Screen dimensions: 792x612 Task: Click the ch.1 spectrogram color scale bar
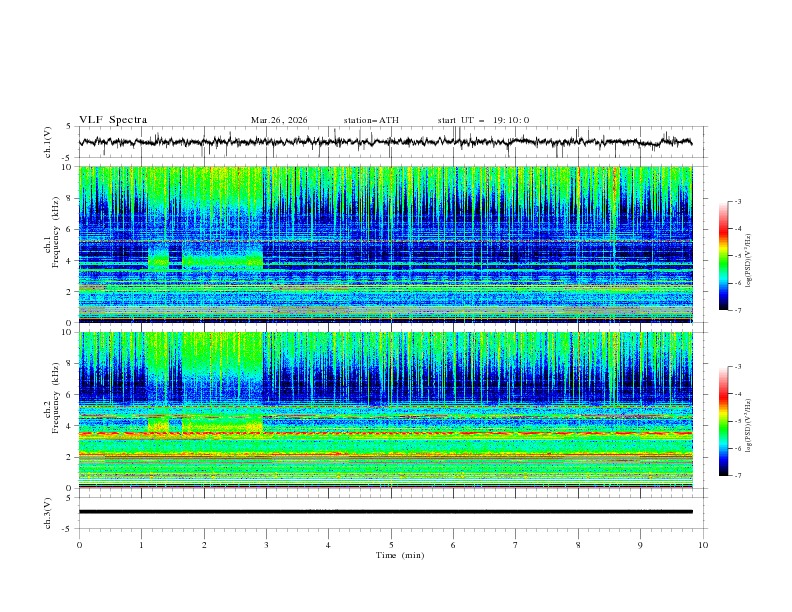coord(723,255)
